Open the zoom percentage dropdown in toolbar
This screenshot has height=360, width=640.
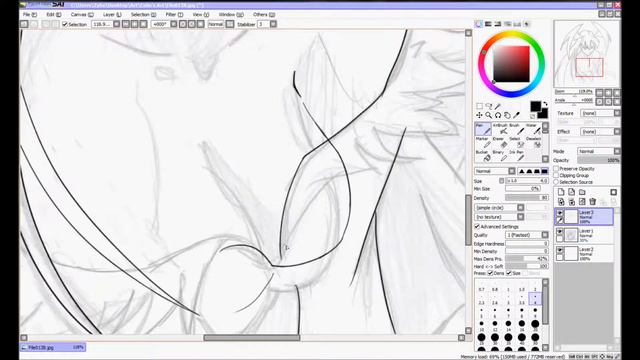pos(116,24)
